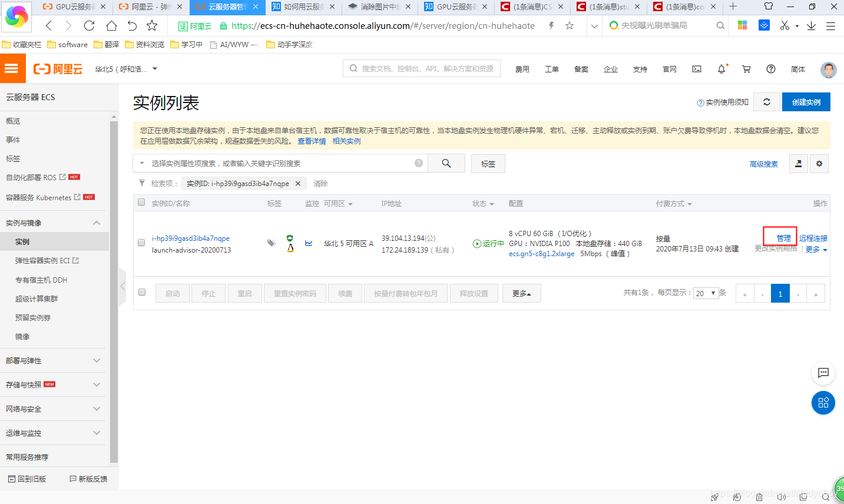Screen dimensions: 844x504
Task: Open browser scissors screenshot tool
Action: point(785,25)
